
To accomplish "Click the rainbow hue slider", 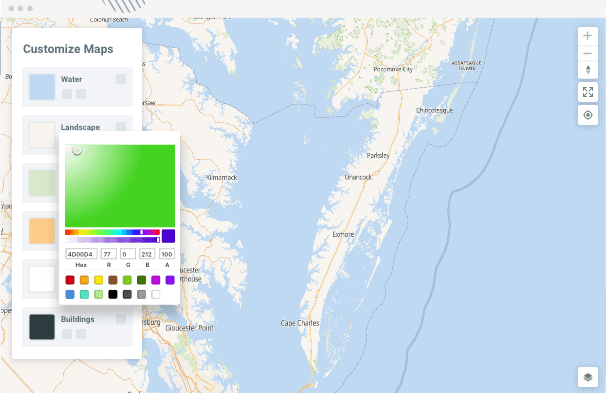I will pyautogui.click(x=112, y=232).
